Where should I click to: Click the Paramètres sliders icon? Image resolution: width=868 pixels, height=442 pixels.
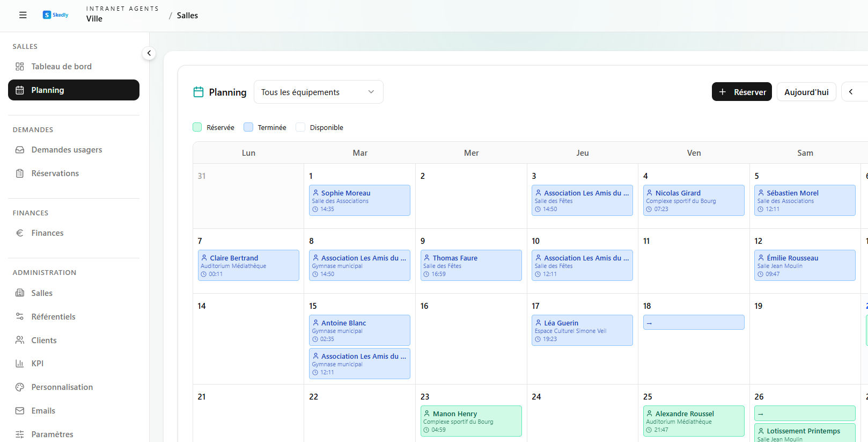click(x=20, y=434)
